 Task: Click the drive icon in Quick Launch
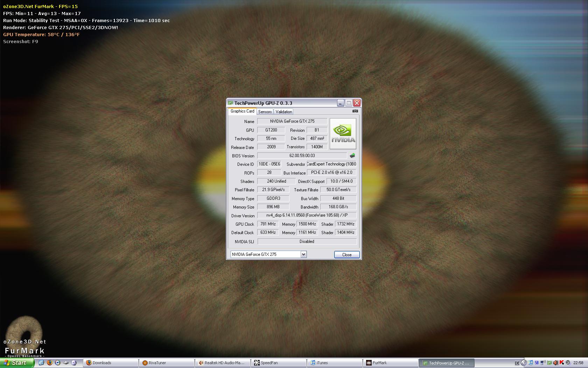65,363
